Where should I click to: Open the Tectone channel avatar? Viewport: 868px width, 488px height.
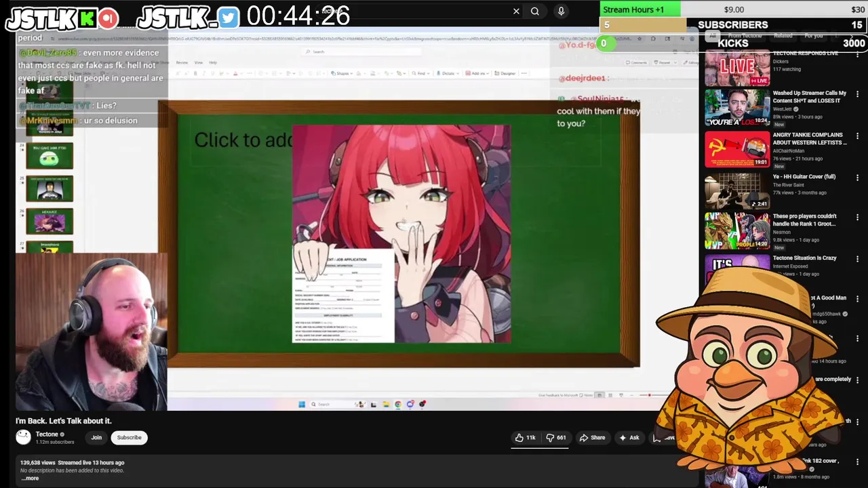(x=24, y=437)
